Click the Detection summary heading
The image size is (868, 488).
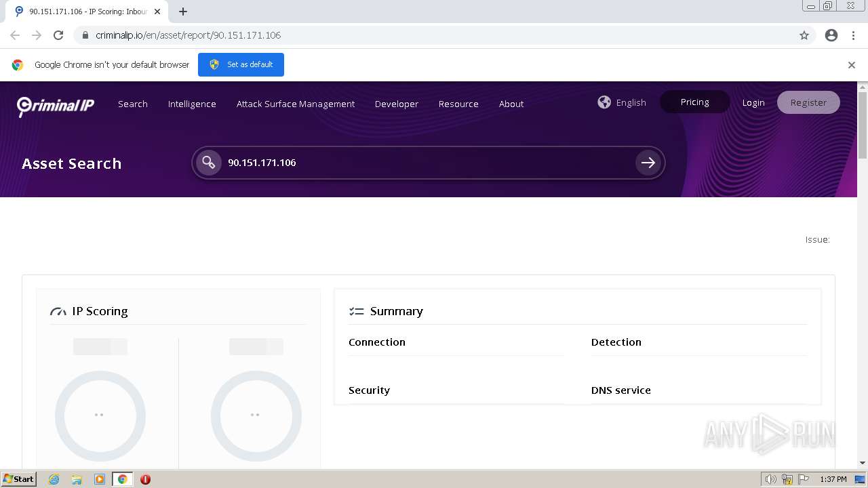point(616,342)
